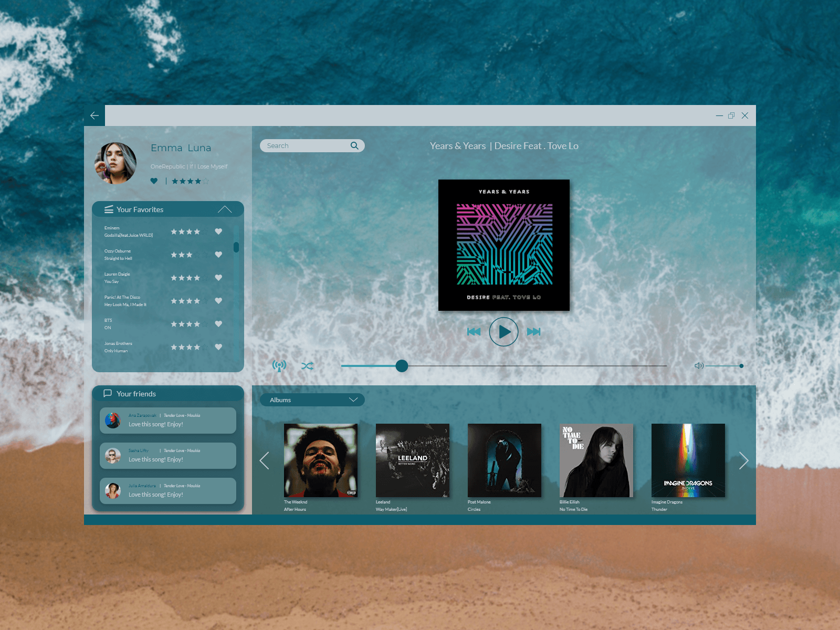The width and height of the screenshot is (840, 630).
Task: Click the Your Favorites list icon
Action: point(109,209)
